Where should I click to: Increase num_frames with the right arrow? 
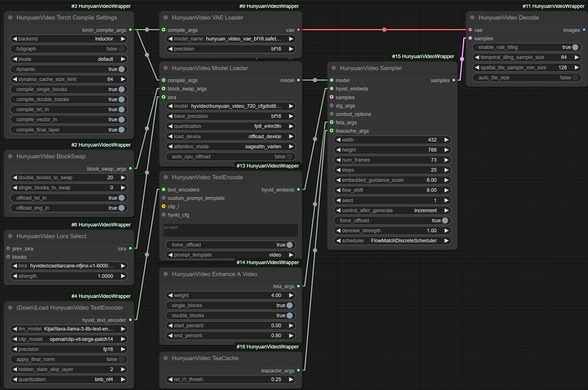coord(446,160)
